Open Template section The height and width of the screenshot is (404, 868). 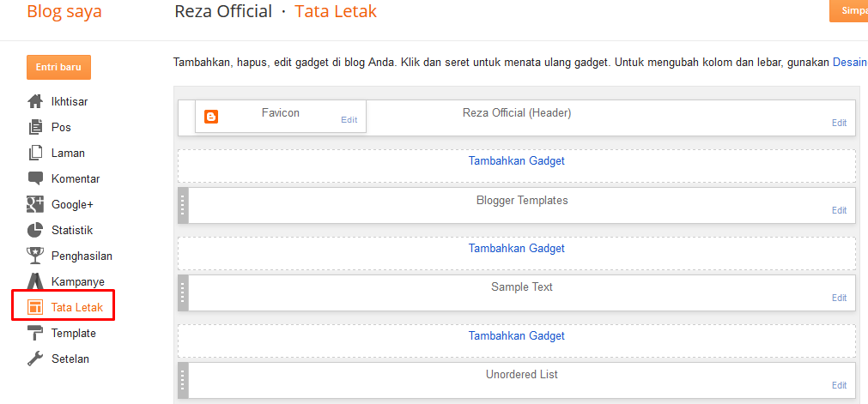(73, 333)
